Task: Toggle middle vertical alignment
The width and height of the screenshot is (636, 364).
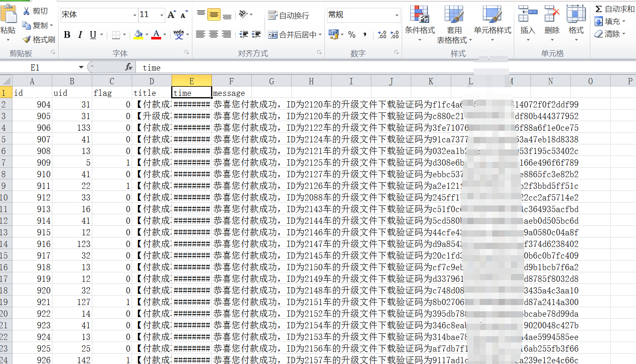Action: click(x=214, y=15)
